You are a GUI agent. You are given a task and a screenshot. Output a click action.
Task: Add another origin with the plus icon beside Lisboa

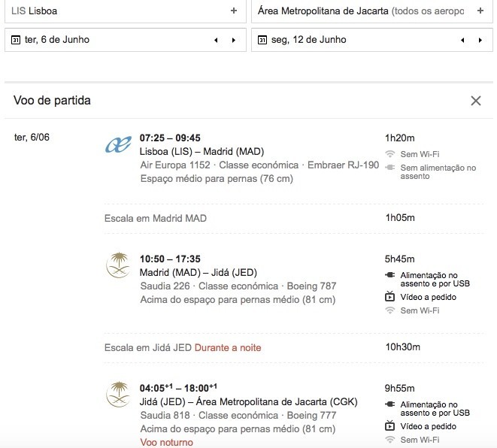(234, 11)
